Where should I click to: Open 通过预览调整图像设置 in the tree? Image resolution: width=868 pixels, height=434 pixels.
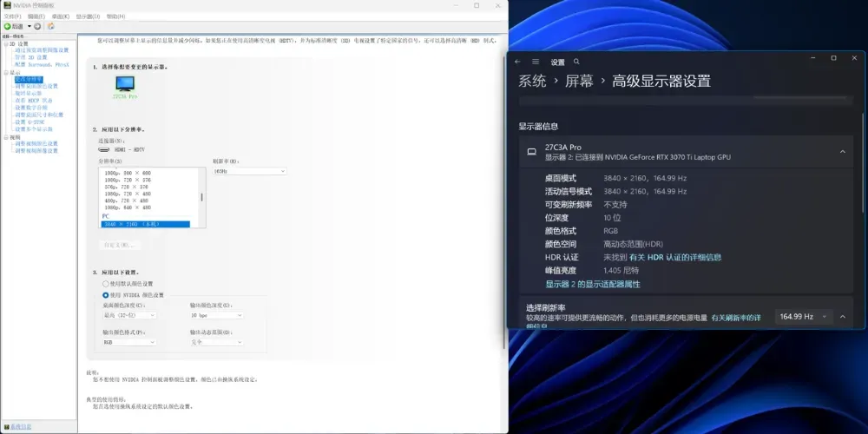point(42,49)
